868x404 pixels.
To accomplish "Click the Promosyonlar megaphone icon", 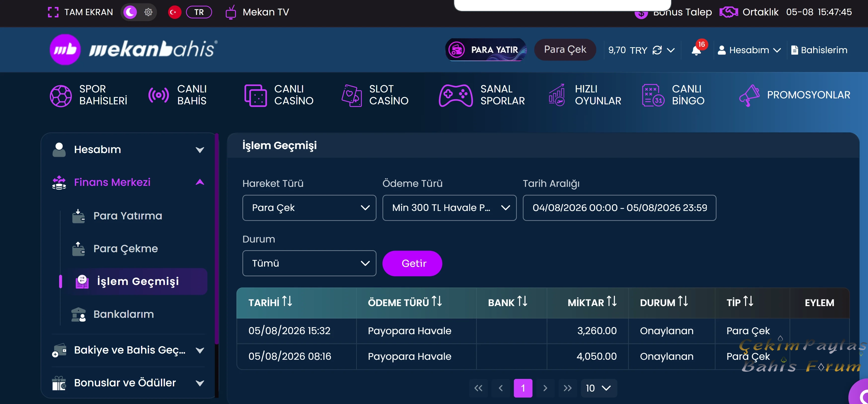I will pos(749,95).
